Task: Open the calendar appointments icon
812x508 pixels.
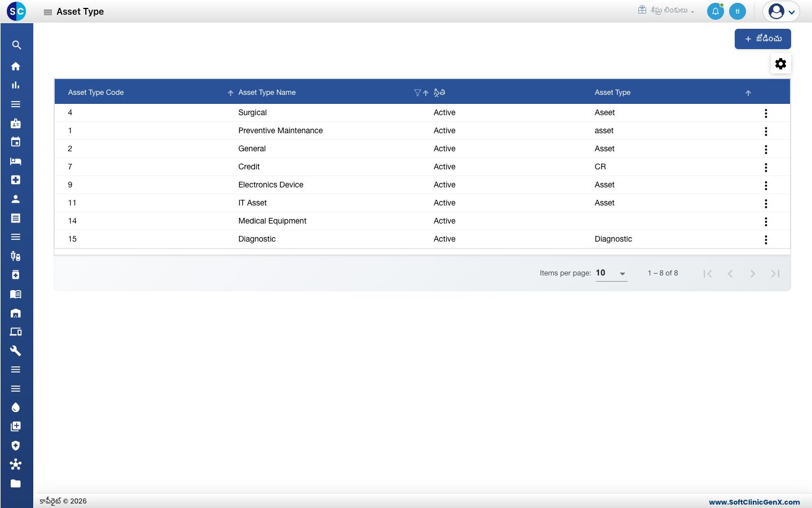Action: [x=16, y=142]
